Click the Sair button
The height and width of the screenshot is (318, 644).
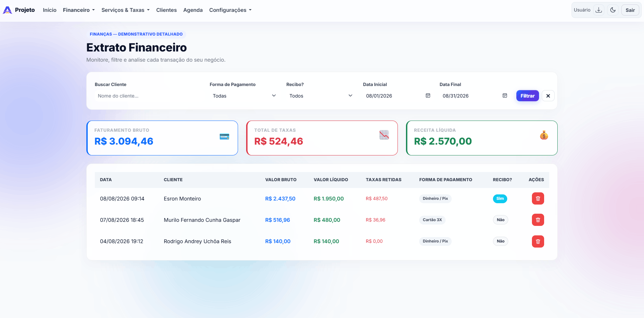tap(630, 10)
